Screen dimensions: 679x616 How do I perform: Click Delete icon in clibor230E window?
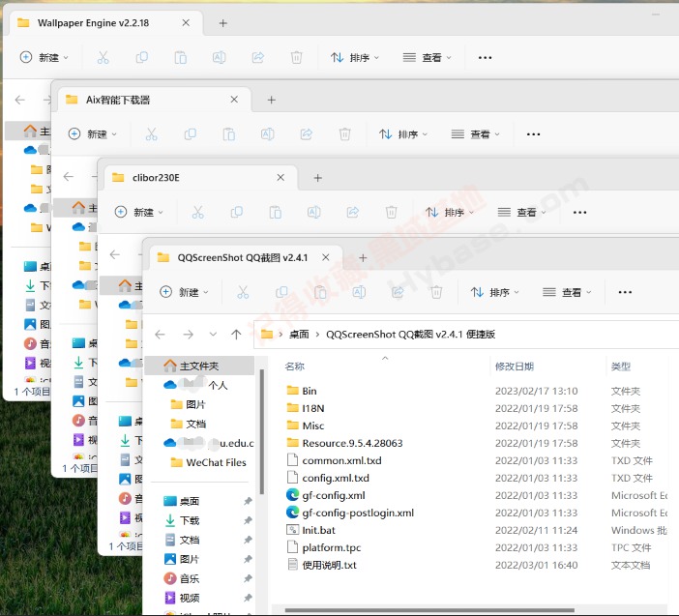point(391,213)
